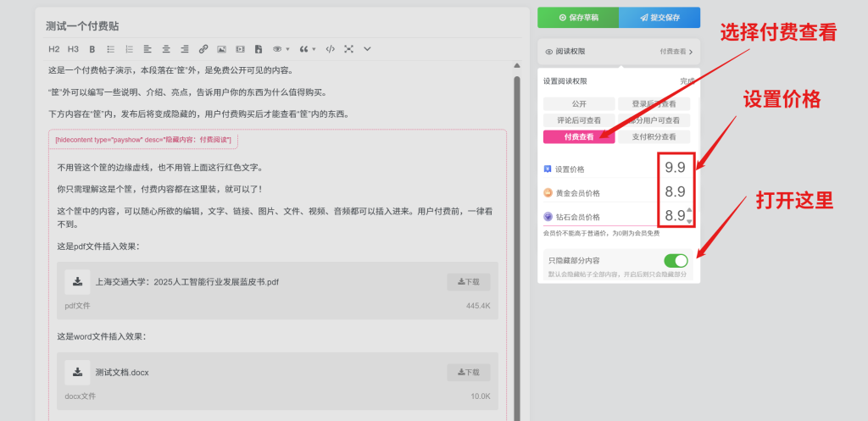
Task: Open the hidden content eye dropdown
Action: click(x=280, y=49)
